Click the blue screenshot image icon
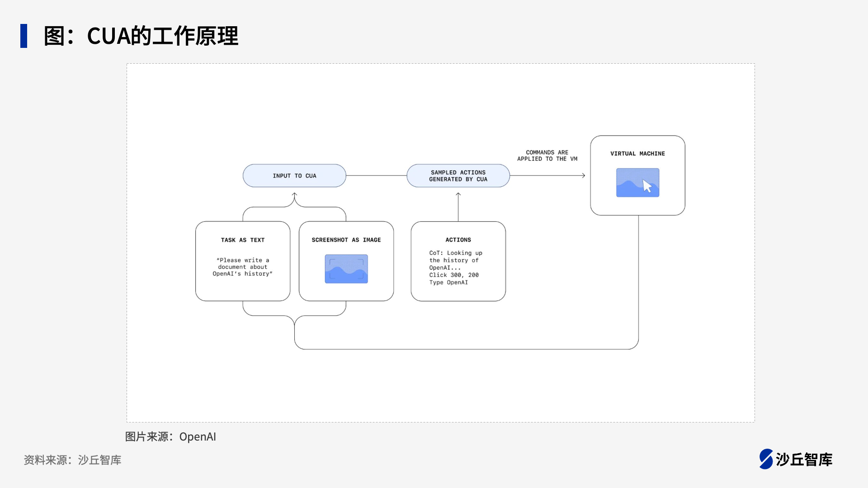This screenshot has width=868, height=488. [x=346, y=269]
